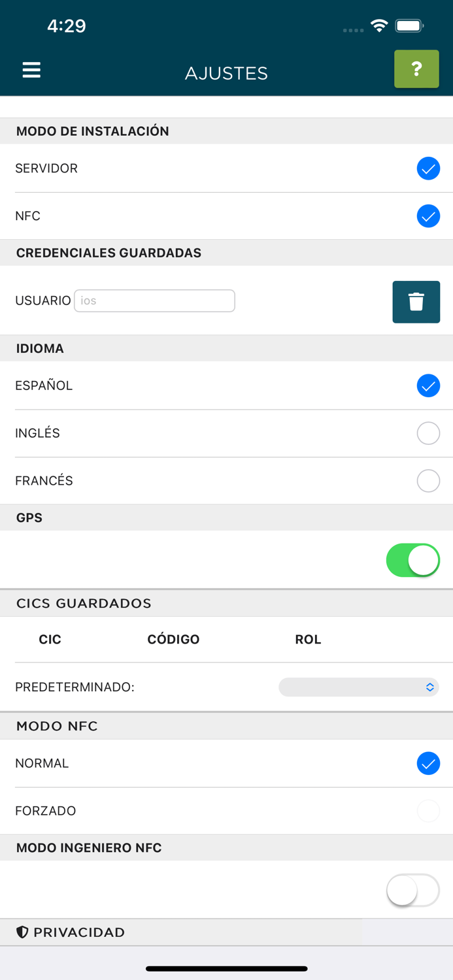Delete saved credentials with trash icon
The height and width of the screenshot is (980, 453).
pos(416,301)
